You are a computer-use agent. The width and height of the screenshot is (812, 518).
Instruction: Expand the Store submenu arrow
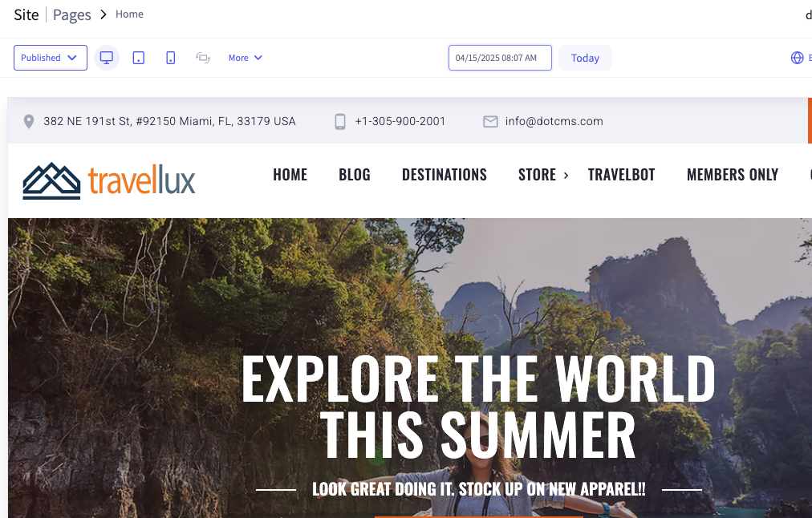coord(566,176)
